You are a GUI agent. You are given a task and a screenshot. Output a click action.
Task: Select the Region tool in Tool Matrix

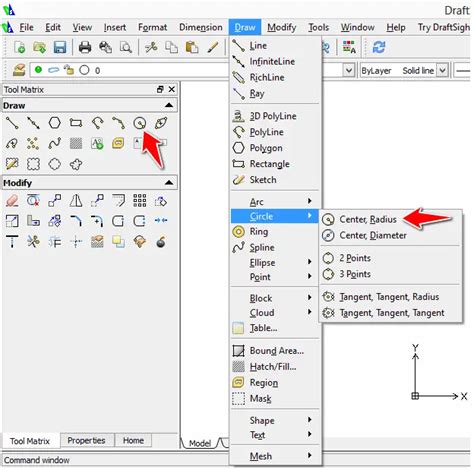pyautogui.click(x=119, y=144)
